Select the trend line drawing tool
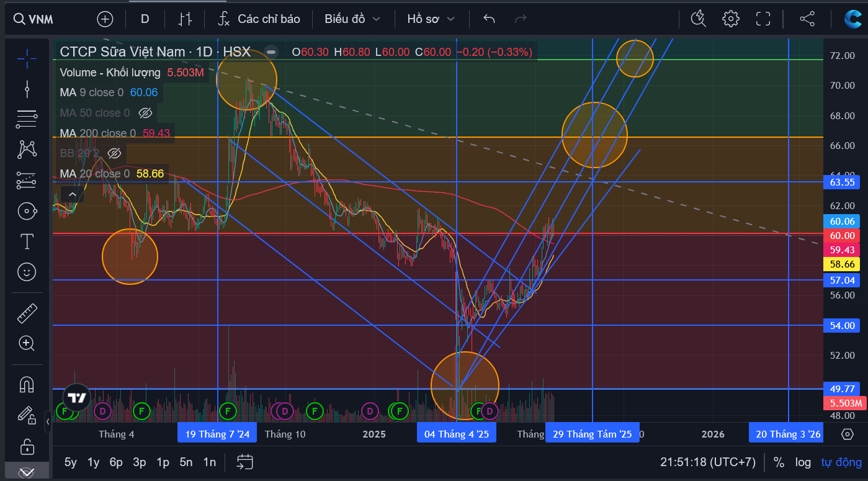 [x=27, y=89]
